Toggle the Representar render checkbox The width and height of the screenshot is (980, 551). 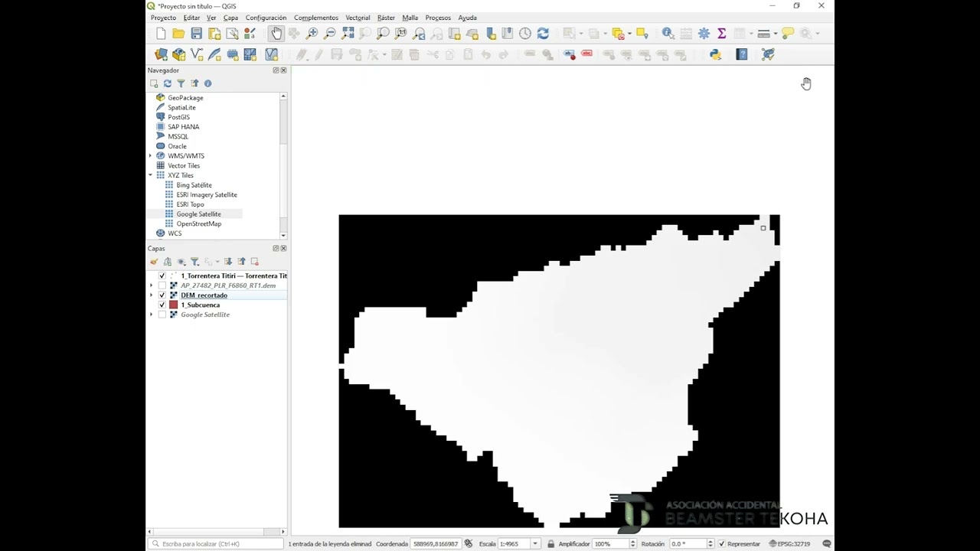(721, 544)
